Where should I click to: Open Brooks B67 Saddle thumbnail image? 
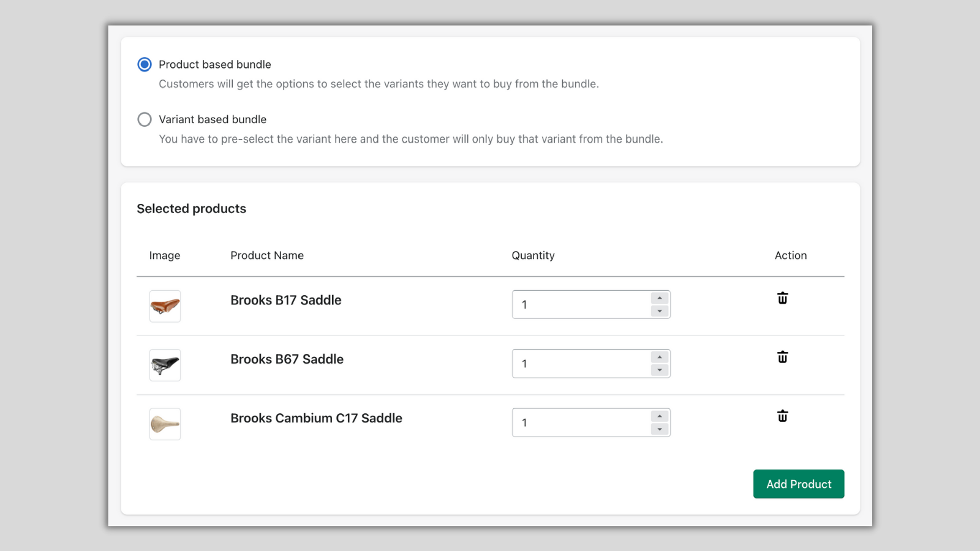point(165,365)
